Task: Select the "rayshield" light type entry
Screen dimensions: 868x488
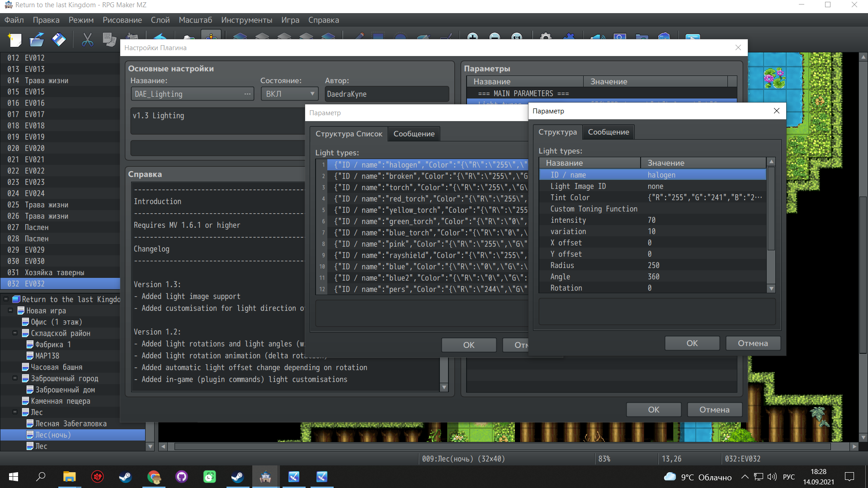Action: pos(428,255)
